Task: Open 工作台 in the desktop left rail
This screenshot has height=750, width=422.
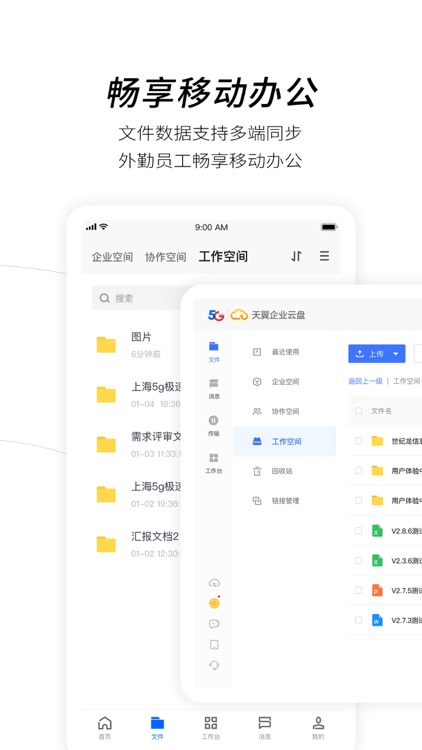Action: pos(214,463)
